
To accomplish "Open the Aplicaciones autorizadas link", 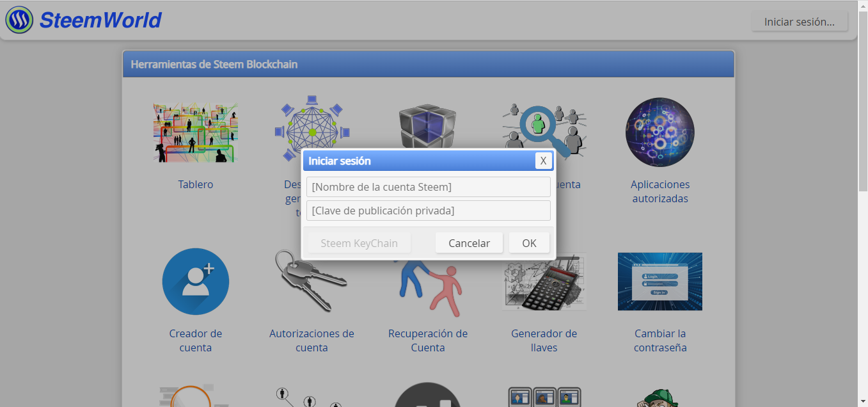I will click(660, 191).
